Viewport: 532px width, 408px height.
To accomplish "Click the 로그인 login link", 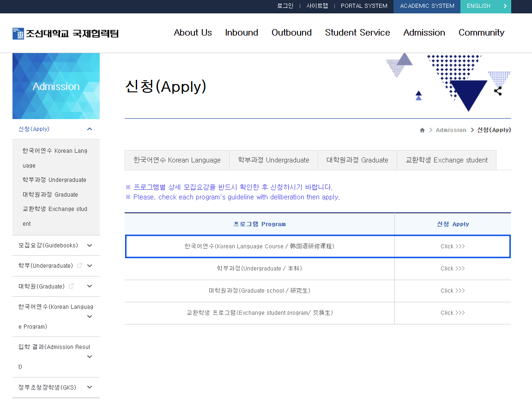I will pos(285,6).
